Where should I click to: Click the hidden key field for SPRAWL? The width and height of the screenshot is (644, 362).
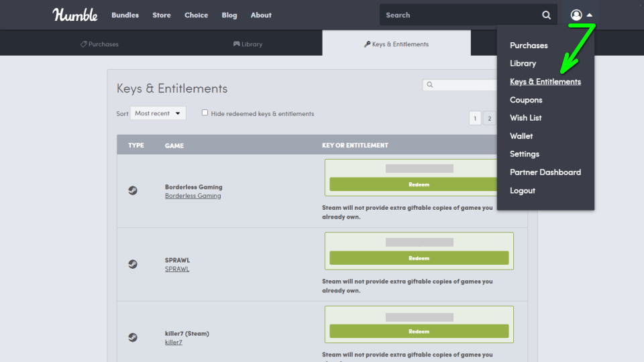tap(419, 242)
